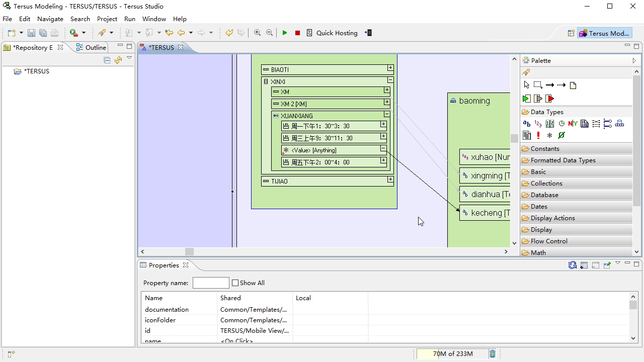Pick the green Nothing data type
644x362 pixels.
coord(561,135)
